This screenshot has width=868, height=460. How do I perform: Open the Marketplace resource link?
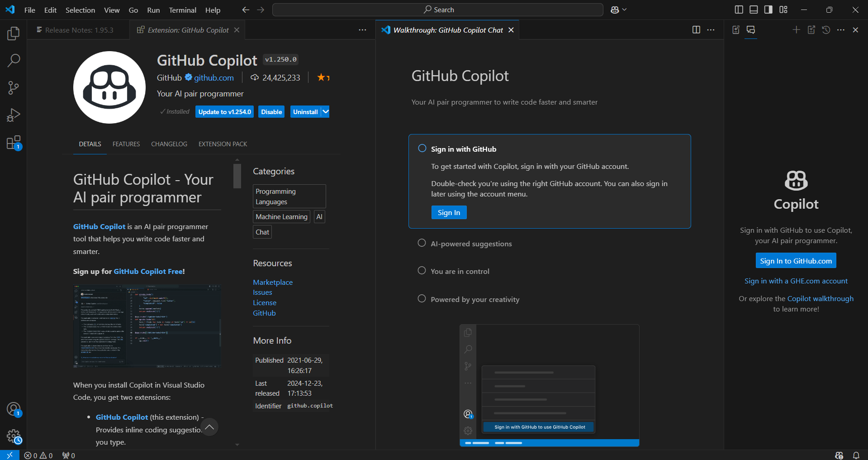point(272,282)
